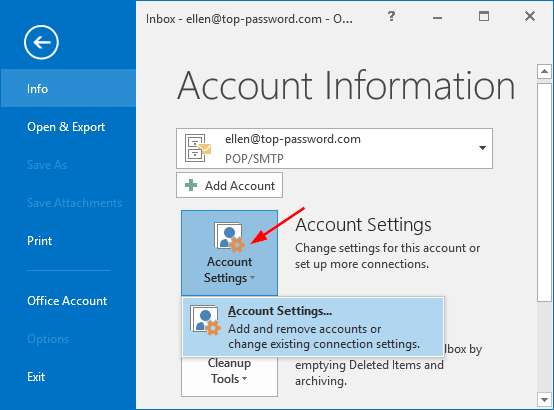Image resolution: width=554 pixels, height=410 pixels.
Task: Choose Account Settings... menu entry
Action: coord(313,327)
